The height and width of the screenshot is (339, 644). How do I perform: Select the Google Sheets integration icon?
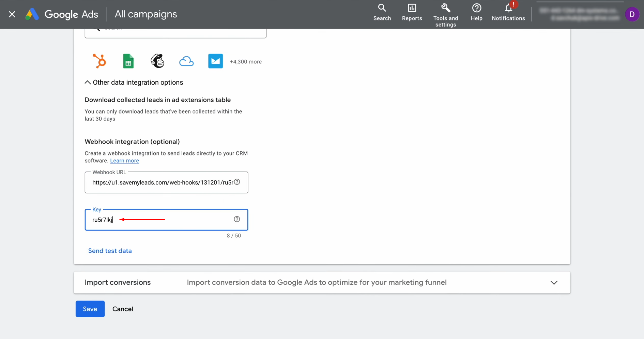pyautogui.click(x=128, y=61)
